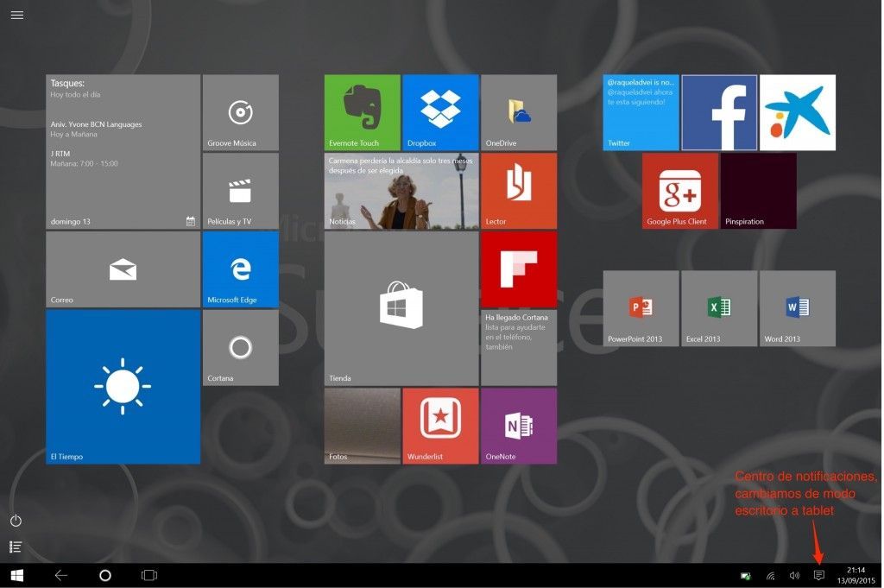Viewport: 884px width, 588px height.
Task: Click the wireless network tray icon
Action: click(x=771, y=576)
